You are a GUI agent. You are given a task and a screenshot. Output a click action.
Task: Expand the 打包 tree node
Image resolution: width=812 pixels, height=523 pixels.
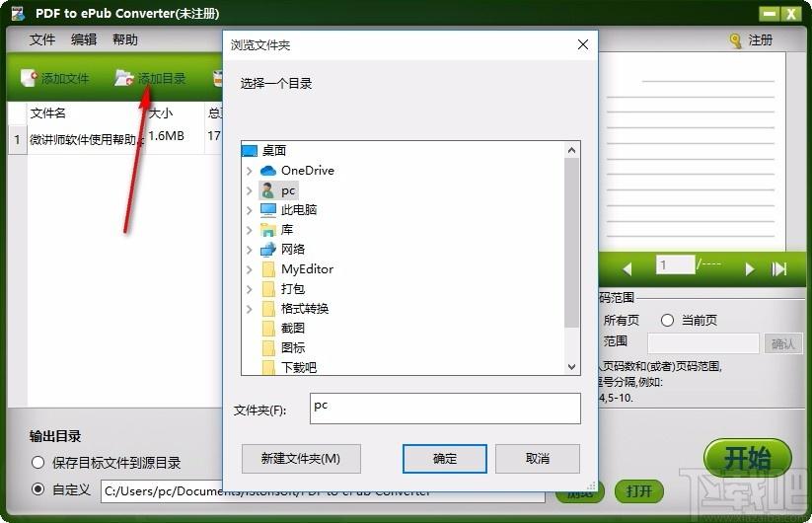pyautogui.click(x=249, y=289)
